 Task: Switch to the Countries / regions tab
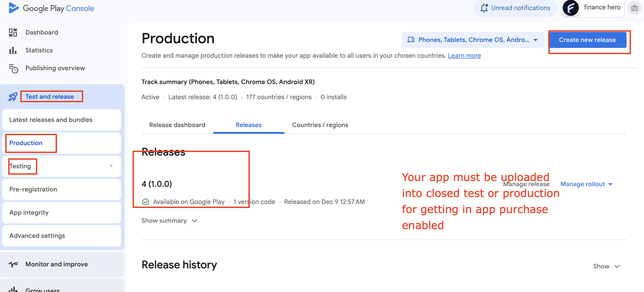[x=320, y=125]
